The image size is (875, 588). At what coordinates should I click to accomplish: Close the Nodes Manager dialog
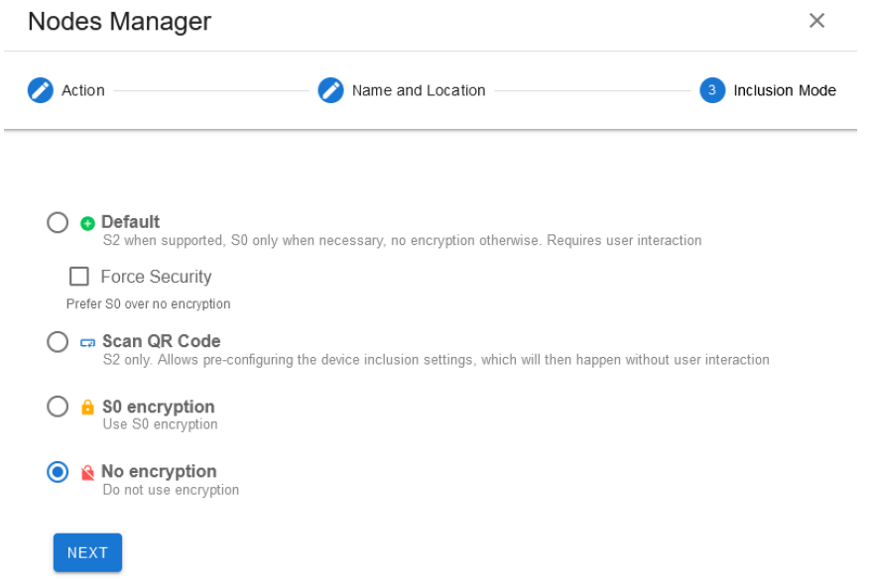pyautogui.click(x=816, y=21)
